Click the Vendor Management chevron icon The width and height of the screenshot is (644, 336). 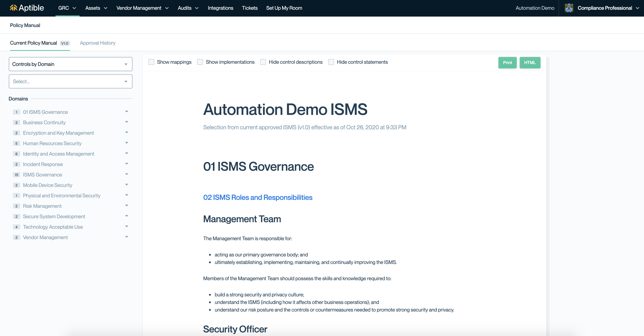(167, 8)
